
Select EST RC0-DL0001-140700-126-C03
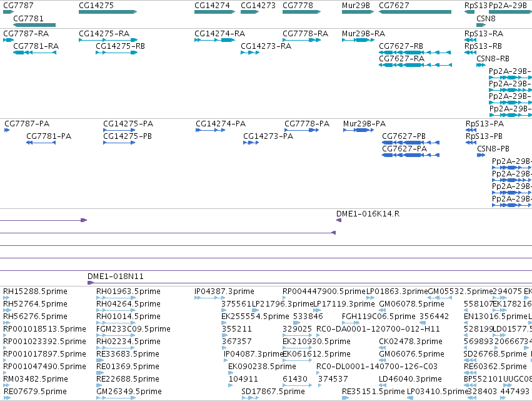(x=318, y=373)
